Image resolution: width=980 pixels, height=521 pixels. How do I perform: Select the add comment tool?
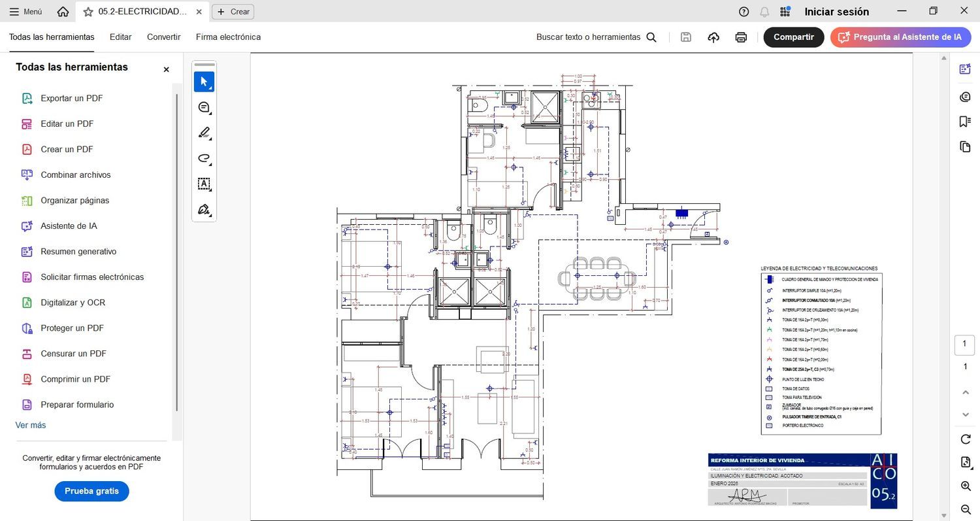click(204, 107)
